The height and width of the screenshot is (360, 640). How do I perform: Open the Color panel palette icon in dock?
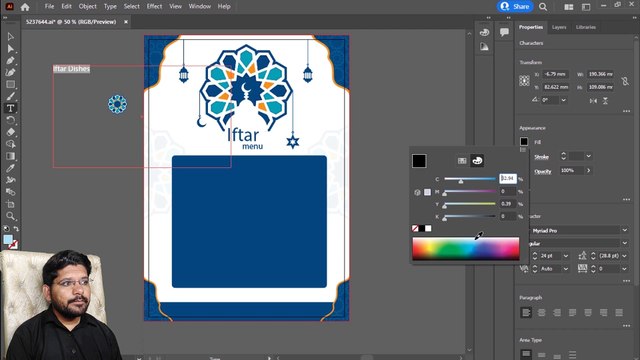pos(484,32)
